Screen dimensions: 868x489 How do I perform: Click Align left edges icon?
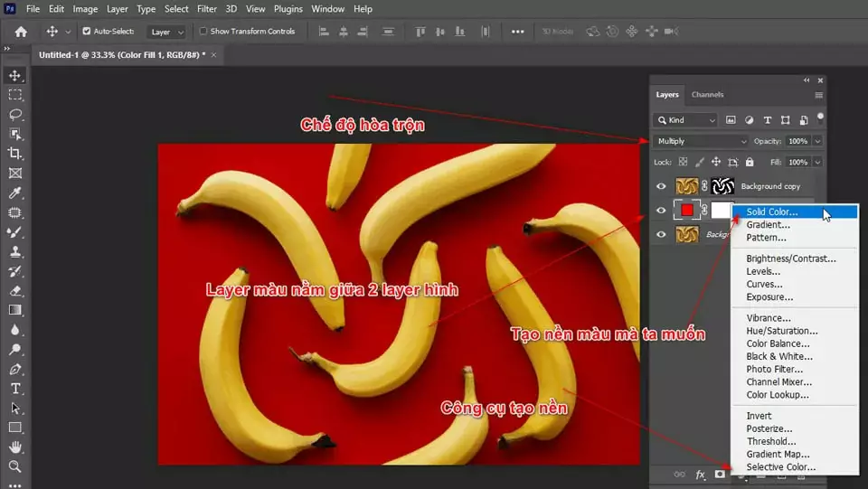[x=324, y=32]
